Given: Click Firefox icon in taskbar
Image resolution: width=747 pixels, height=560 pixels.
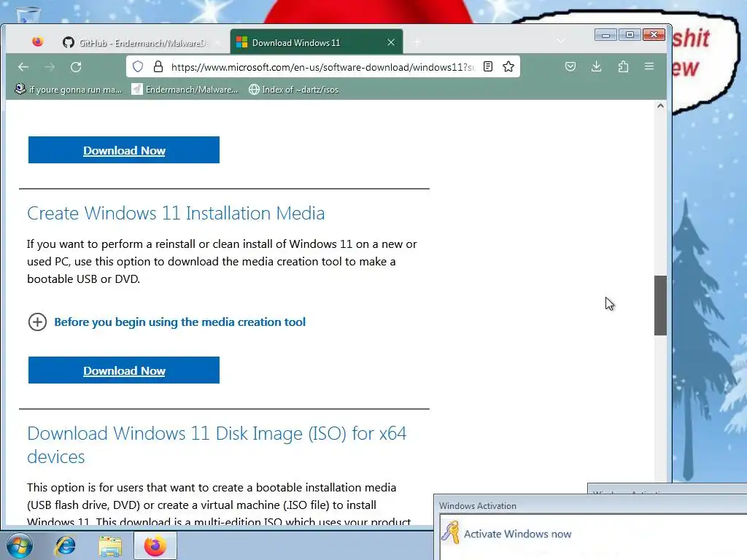Looking at the screenshot, I should point(155,545).
